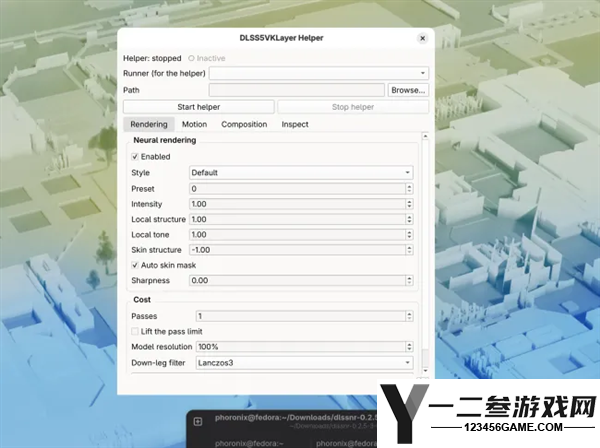Click the Passes stepper arrows

click(409, 316)
